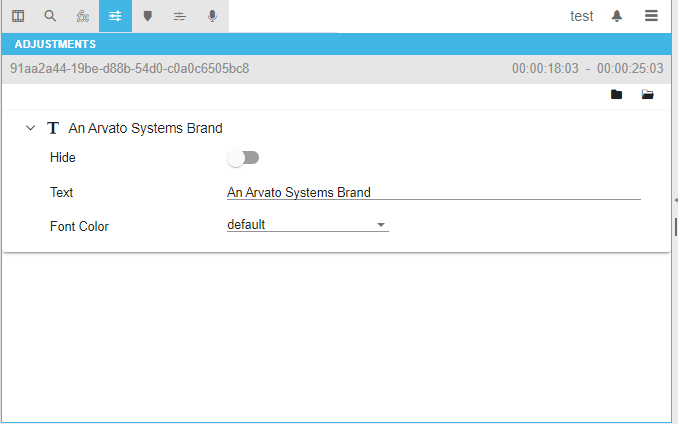
Task: Open the strikethrough lines icon tab
Action: click(179, 16)
